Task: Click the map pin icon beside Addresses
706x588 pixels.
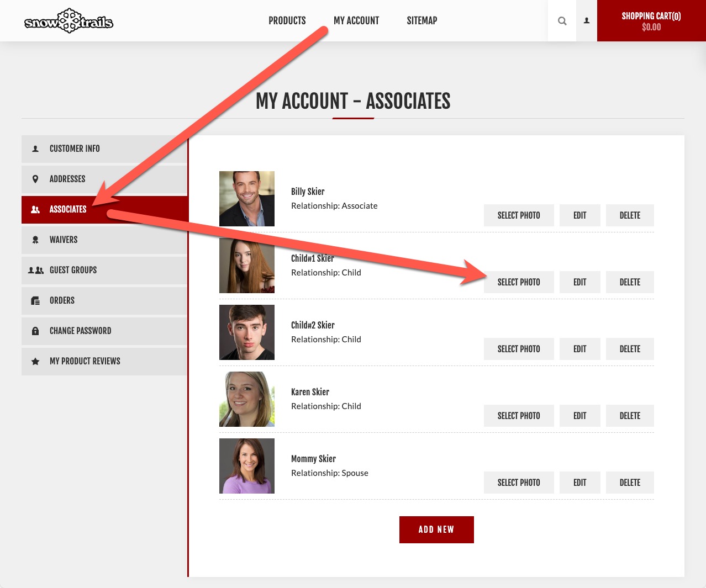Action: coord(35,179)
